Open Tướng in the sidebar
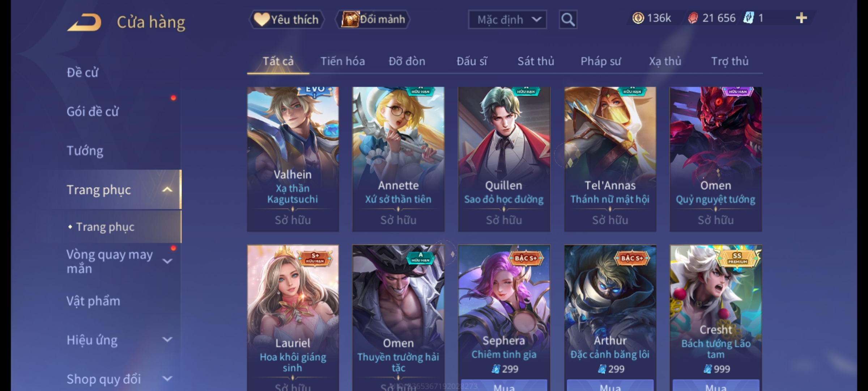Screen dimensions: 868x391 pos(85,151)
